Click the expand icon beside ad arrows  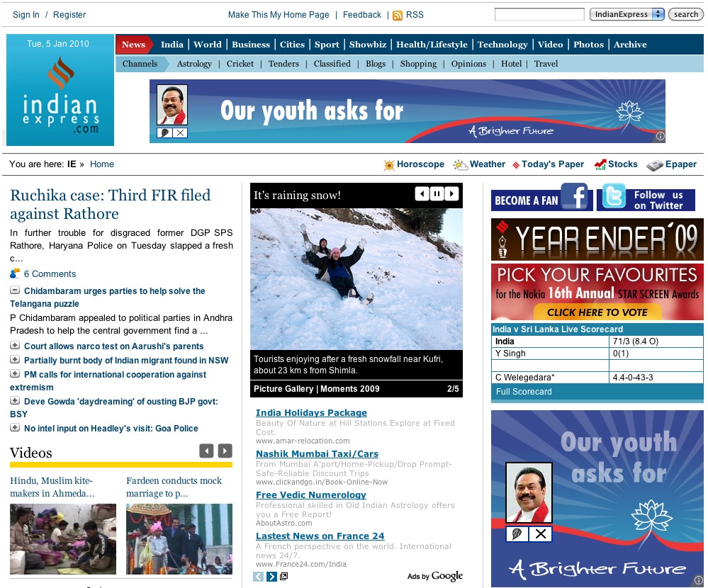point(283,576)
